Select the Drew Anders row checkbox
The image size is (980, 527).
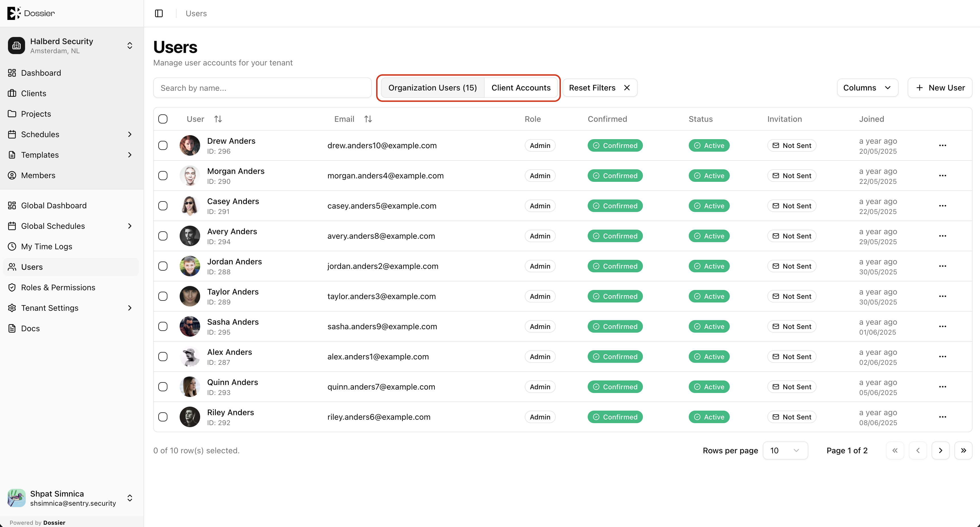click(163, 145)
